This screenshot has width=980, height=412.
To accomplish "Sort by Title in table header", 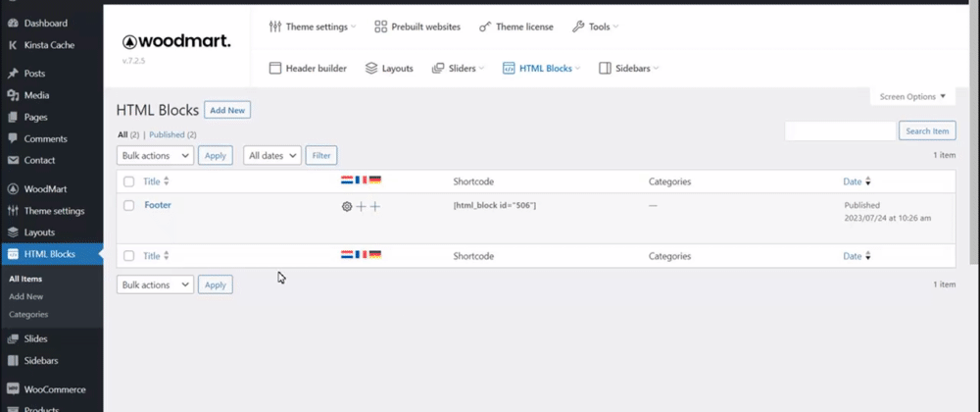I will (x=156, y=181).
